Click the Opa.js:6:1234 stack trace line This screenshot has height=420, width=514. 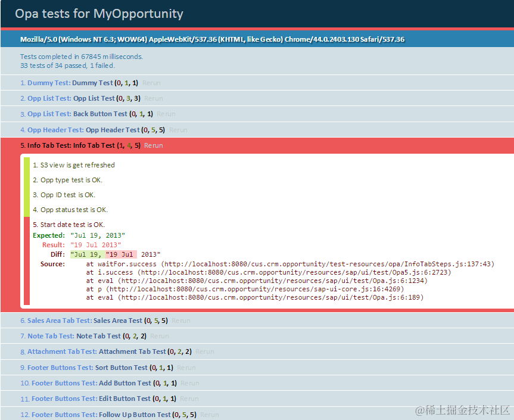click(x=257, y=281)
